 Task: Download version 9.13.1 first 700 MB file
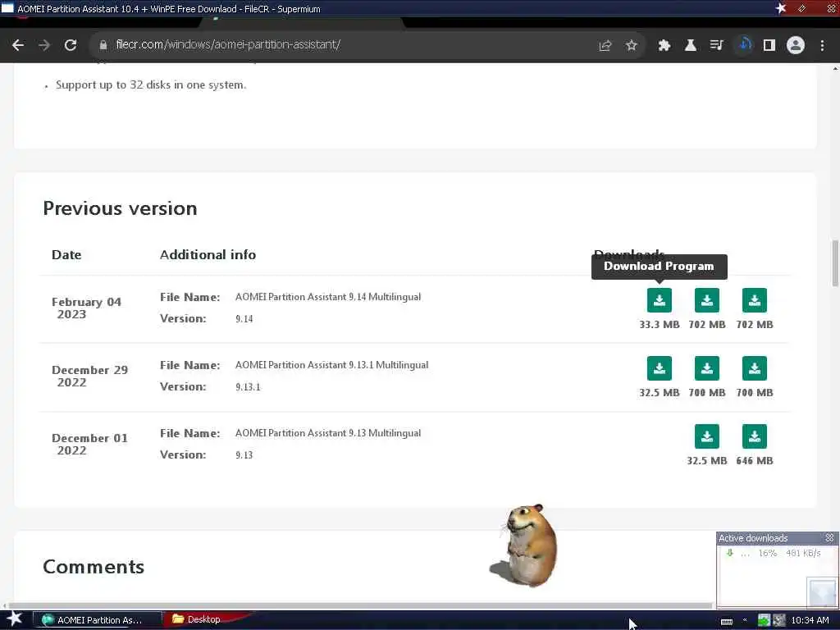coord(707,368)
